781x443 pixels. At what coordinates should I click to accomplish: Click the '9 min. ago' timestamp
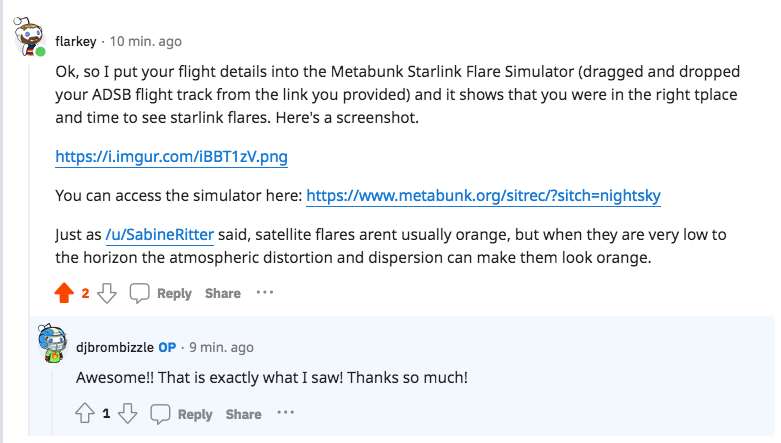pos(220,347)
